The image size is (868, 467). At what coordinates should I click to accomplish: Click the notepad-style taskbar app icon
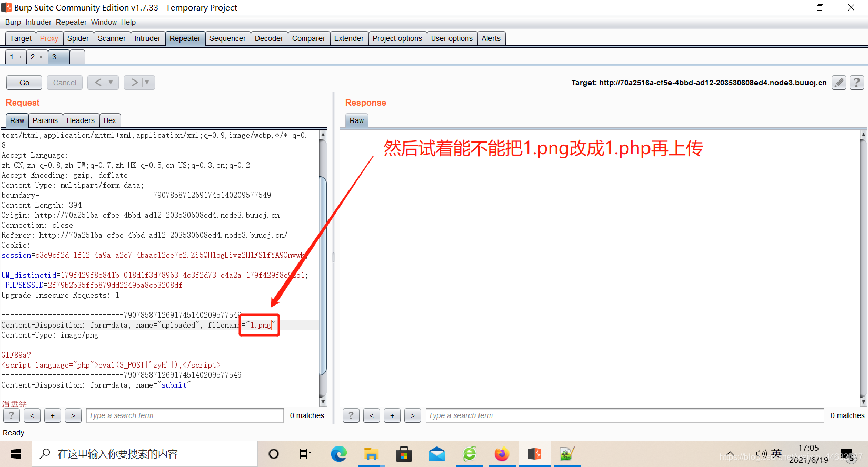567,454
